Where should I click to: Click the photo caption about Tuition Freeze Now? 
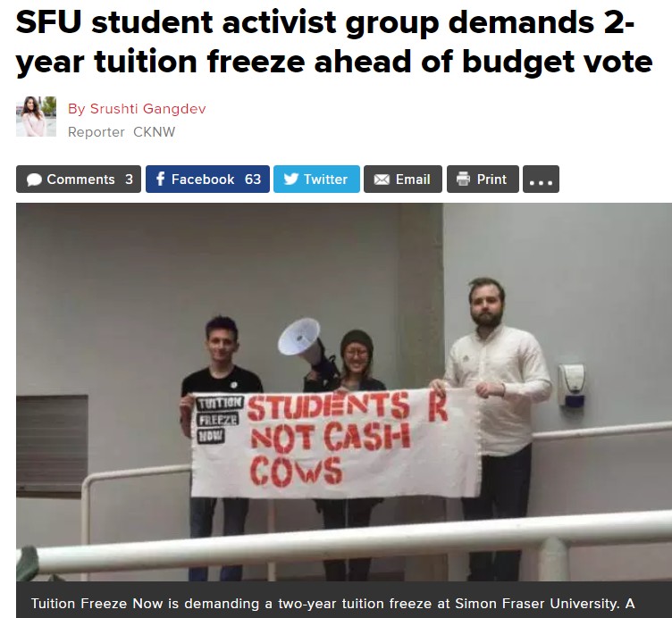pyautogui.click(x=332, y=604)
